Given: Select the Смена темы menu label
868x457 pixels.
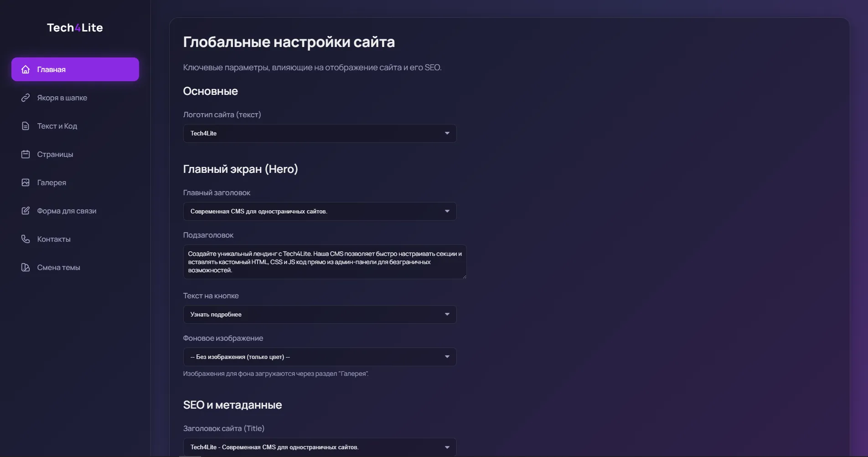Looking at the screenshot, I should tap(59, 267).
